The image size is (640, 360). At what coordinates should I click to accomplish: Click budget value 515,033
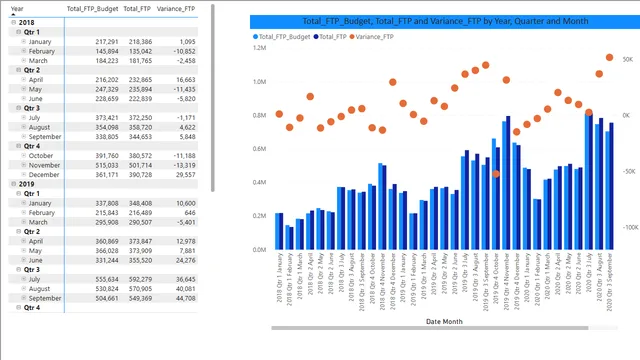[107, 165]
